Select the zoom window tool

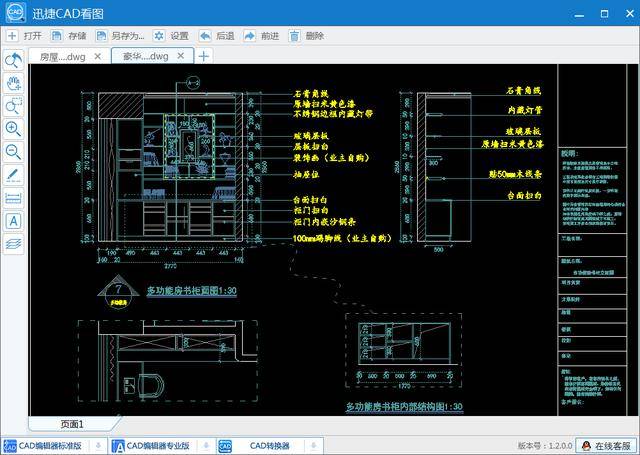(13, 106)
